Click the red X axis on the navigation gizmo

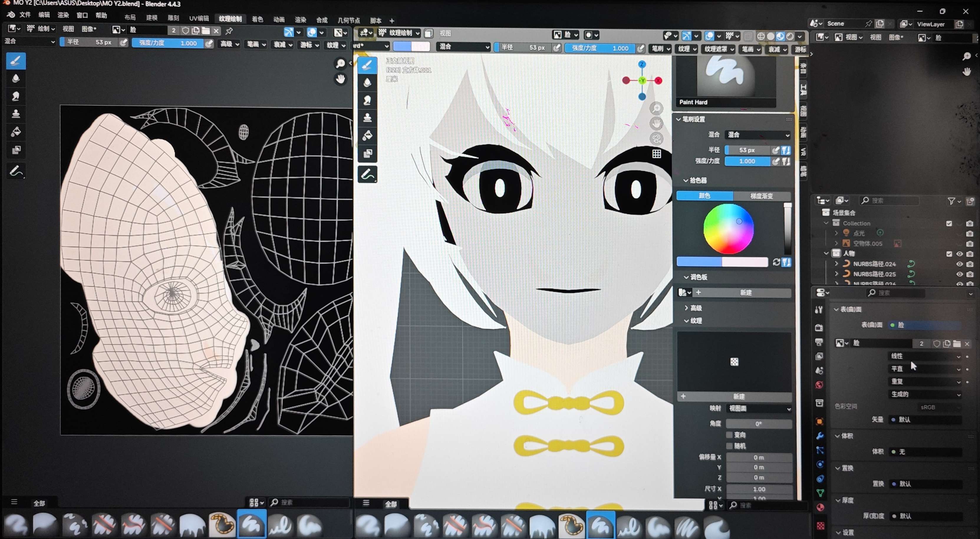pyautogui.click(x=658, y=81)
